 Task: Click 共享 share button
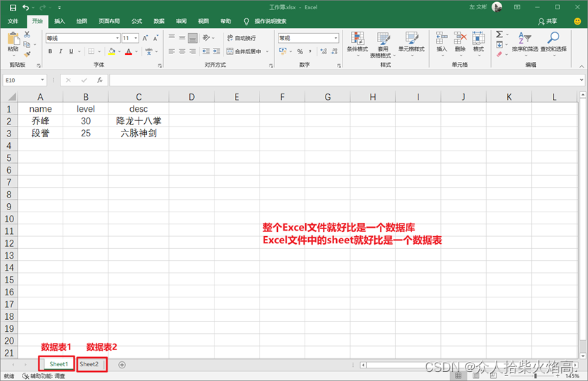pos(547,21)
